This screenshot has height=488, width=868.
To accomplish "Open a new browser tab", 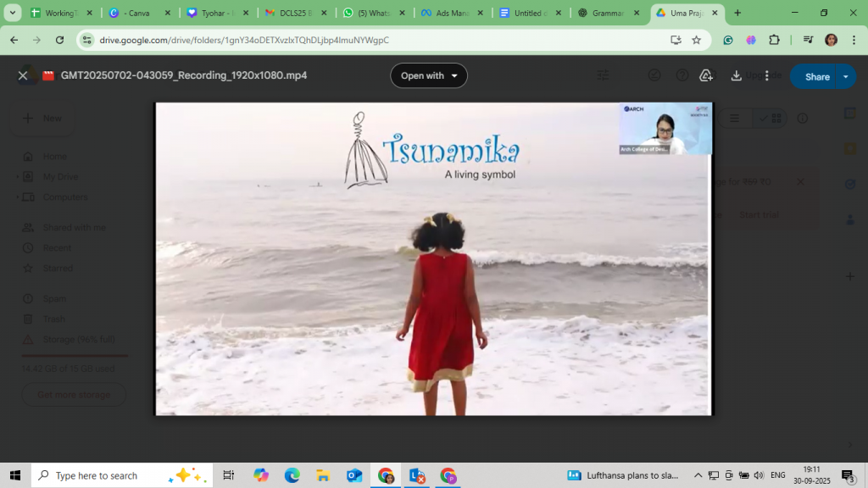I will tap(737, 14).
